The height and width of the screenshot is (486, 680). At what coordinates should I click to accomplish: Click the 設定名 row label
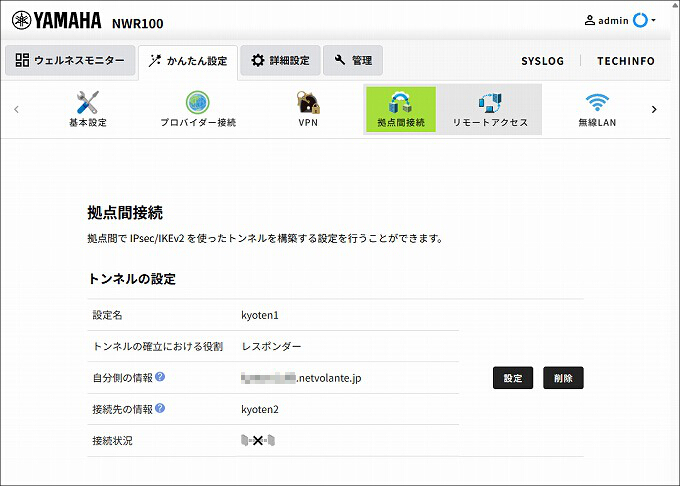tap(107, 315)
